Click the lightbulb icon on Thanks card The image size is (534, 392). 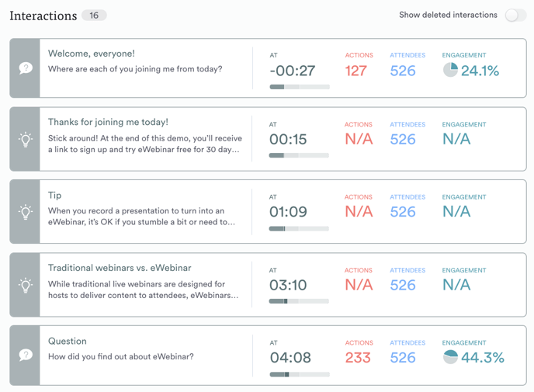[26, 140]
